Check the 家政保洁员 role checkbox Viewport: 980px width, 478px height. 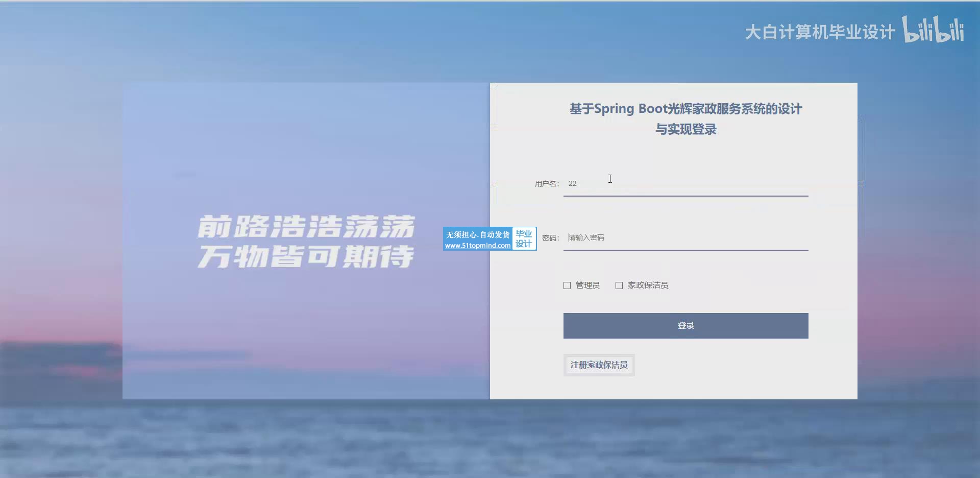pos(619,285)
